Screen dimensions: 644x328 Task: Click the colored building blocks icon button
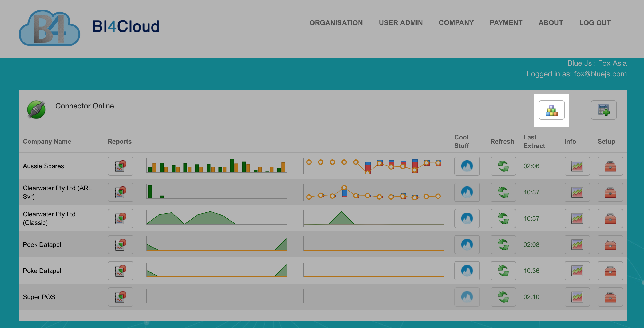pos(551,110)
